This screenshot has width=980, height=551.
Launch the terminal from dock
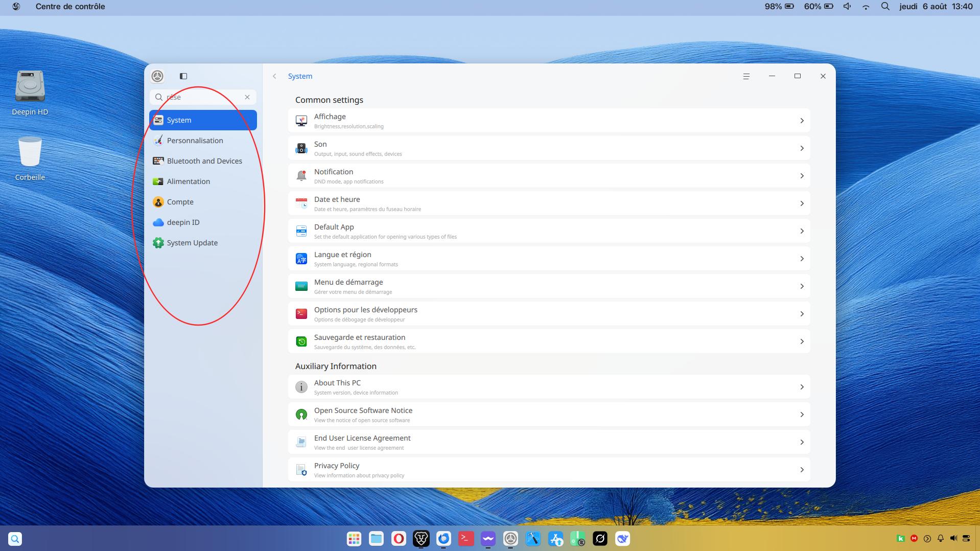(x=466, y=539)
